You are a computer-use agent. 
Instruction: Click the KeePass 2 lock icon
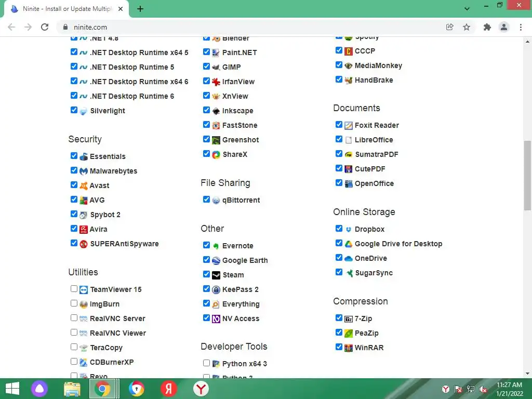tap(216, 290)
